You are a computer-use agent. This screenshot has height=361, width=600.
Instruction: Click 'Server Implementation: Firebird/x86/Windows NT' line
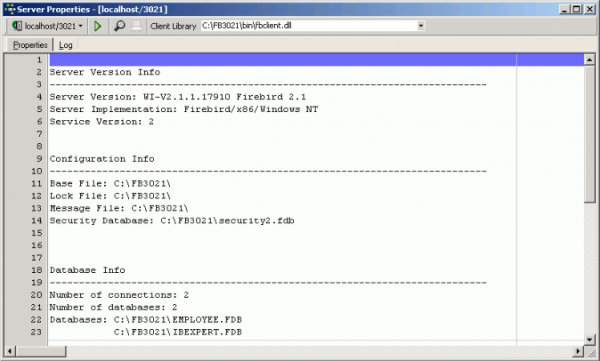[x=184, y=109]
